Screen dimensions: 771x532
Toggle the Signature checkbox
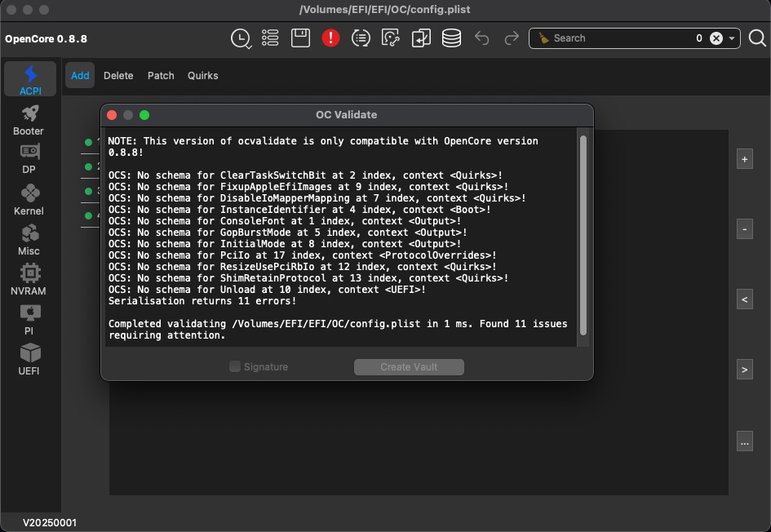click(235, 367)
